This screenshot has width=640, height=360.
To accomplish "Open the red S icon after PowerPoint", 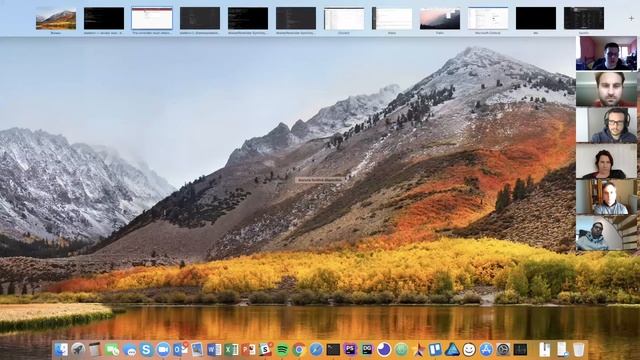I will click(x=265, y=350).
